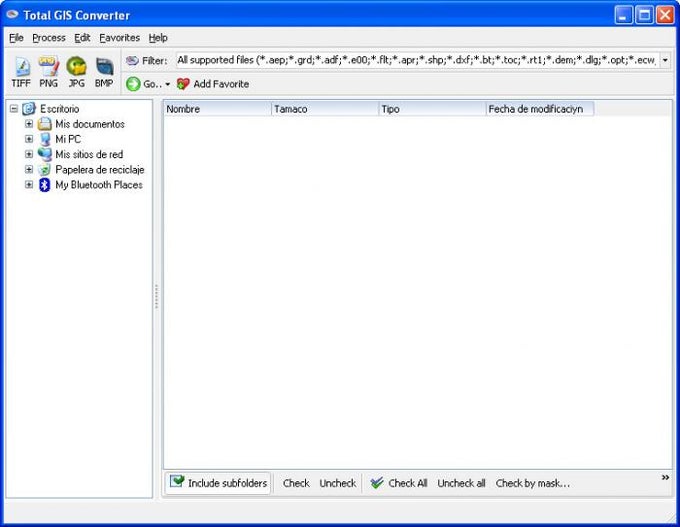Sort by the Tamaco column header
The height and width of the screenshot is (527, 680).
point(325,109)
